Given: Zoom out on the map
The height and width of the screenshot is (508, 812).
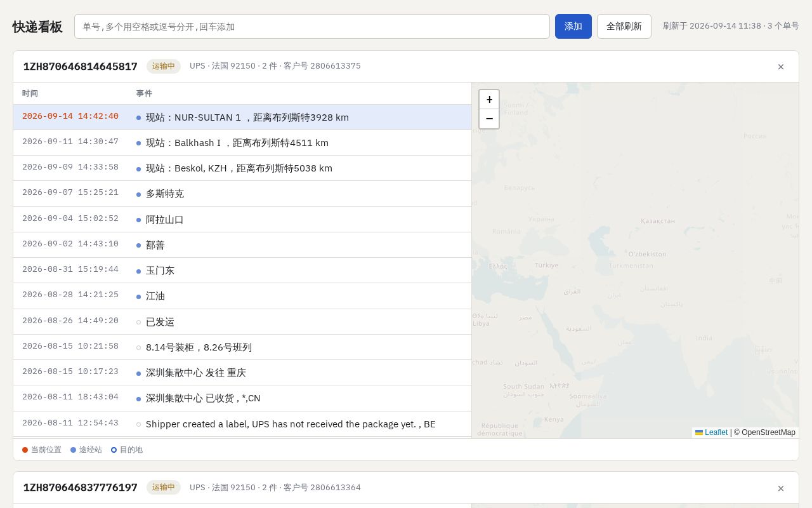Looking at the screenshot, I should (x=489, y=119).
